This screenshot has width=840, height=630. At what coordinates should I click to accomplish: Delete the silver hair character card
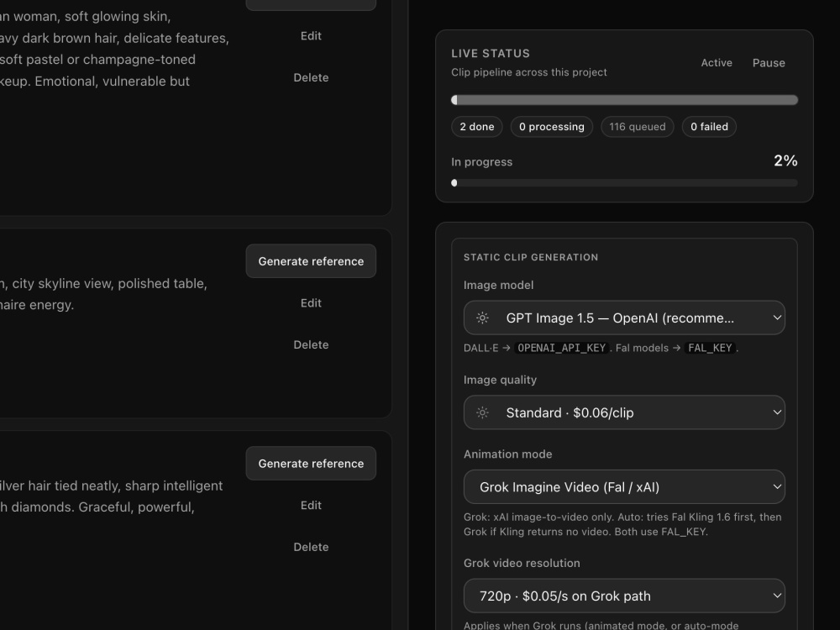coord(311,547)
